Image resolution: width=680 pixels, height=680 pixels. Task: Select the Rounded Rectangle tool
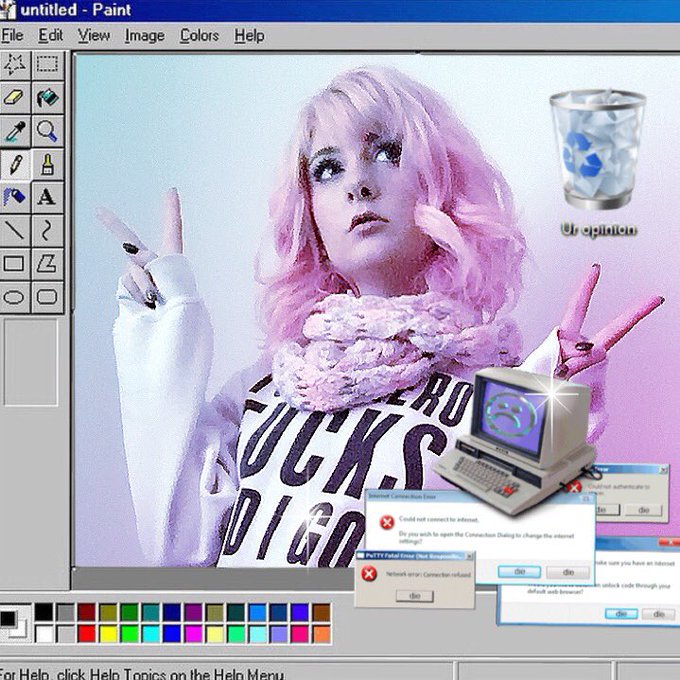coord(47,297)
